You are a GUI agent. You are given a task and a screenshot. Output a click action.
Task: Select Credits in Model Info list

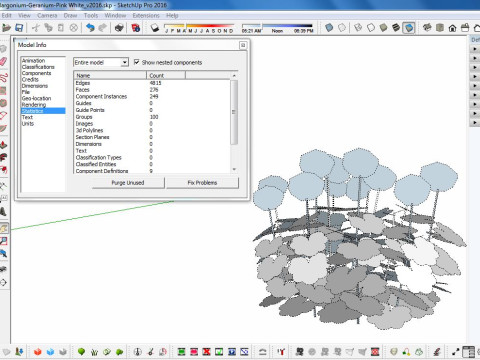click(x=30, y=79)
